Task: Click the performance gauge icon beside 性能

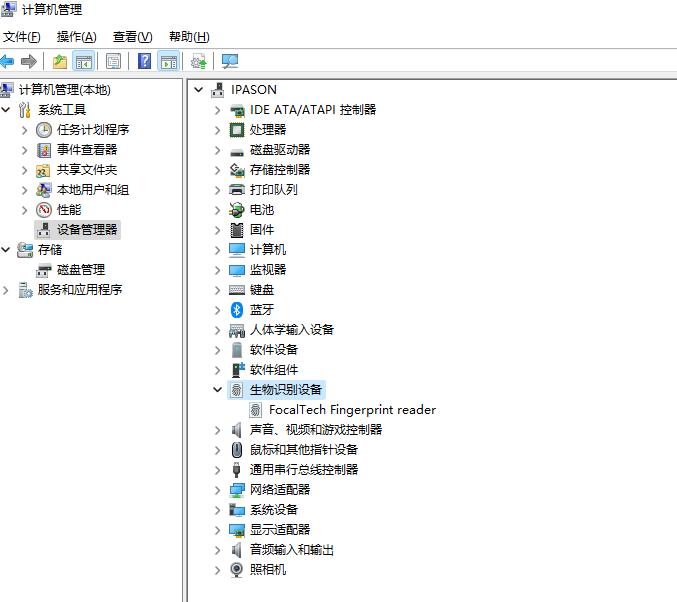Action: tap(44, 209)
